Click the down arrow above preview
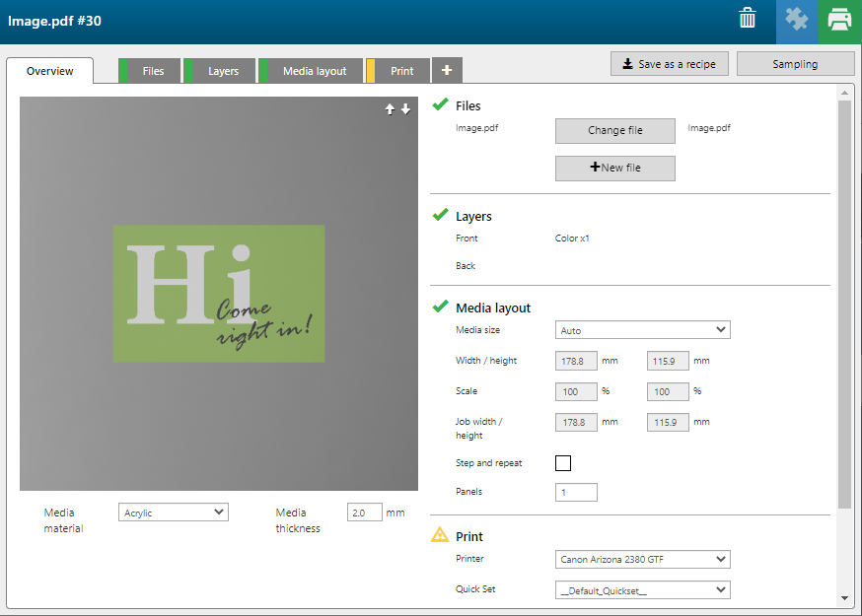 [405, 109]
